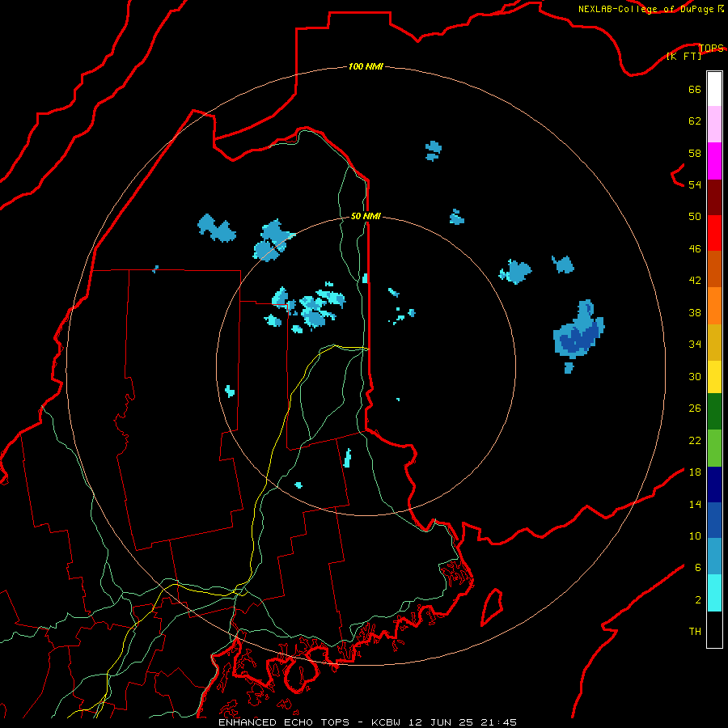
Task: Pick the navy blue legend swatch
Action: coord(714,485)
